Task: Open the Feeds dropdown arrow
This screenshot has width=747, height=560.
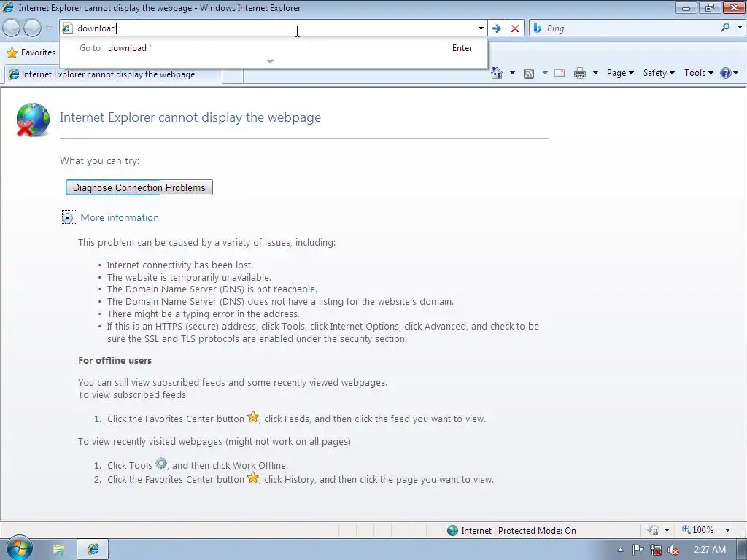Action: click(x=544, y=73)
